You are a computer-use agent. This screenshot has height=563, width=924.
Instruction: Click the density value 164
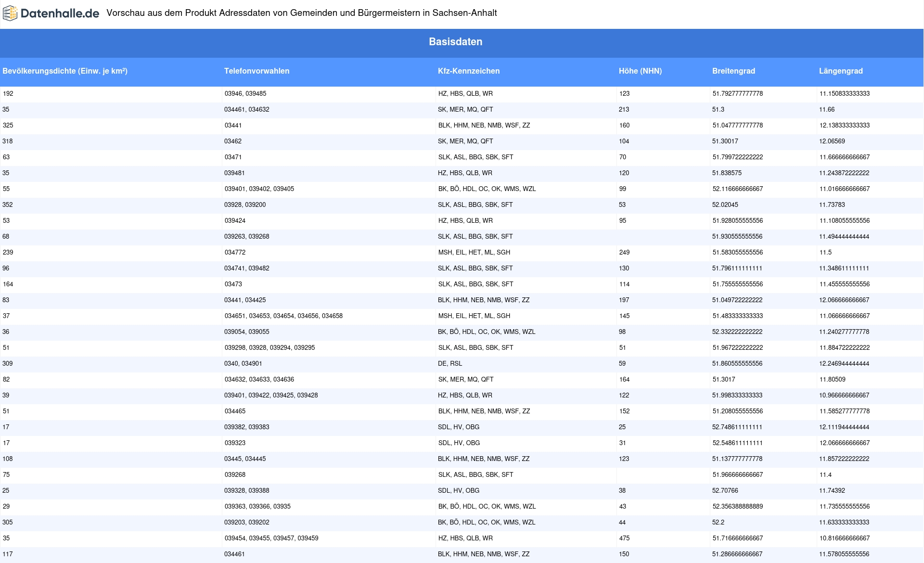8,284
